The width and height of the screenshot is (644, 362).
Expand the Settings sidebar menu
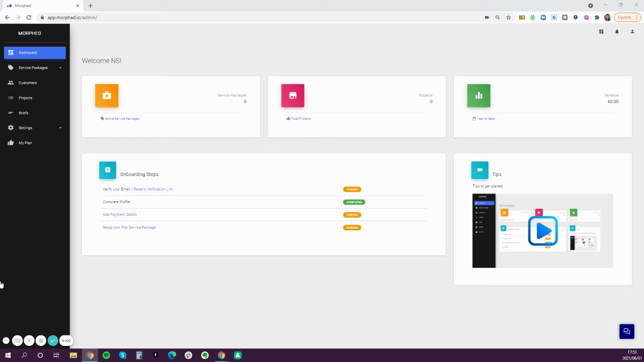[35, 128]
